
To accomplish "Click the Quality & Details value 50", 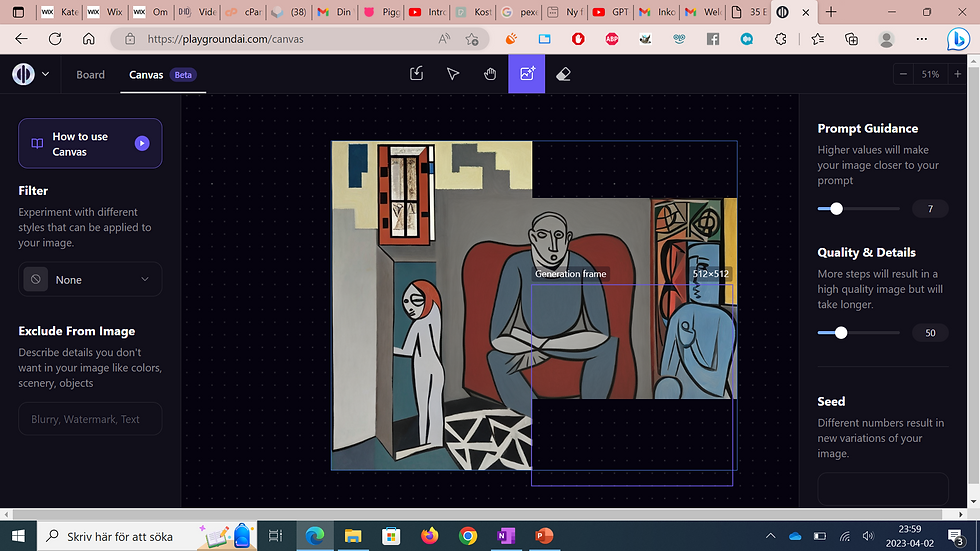I will coord(930,333).
